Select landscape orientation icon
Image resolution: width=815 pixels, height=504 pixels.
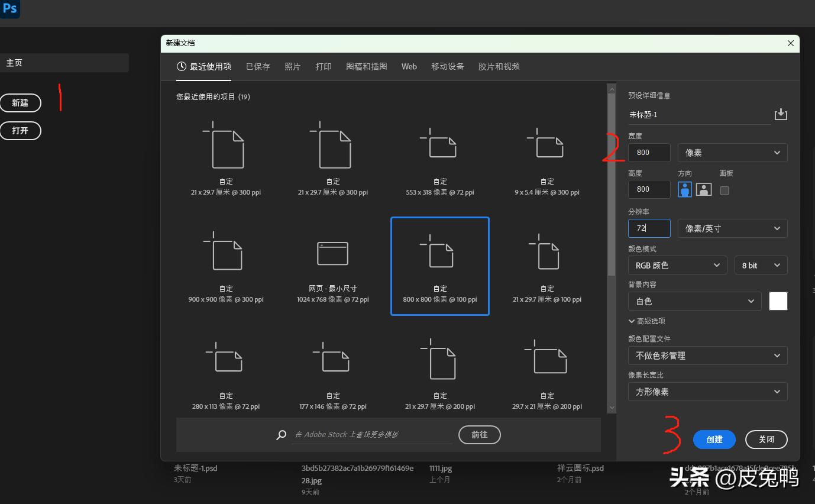click(x=703, y=189)
